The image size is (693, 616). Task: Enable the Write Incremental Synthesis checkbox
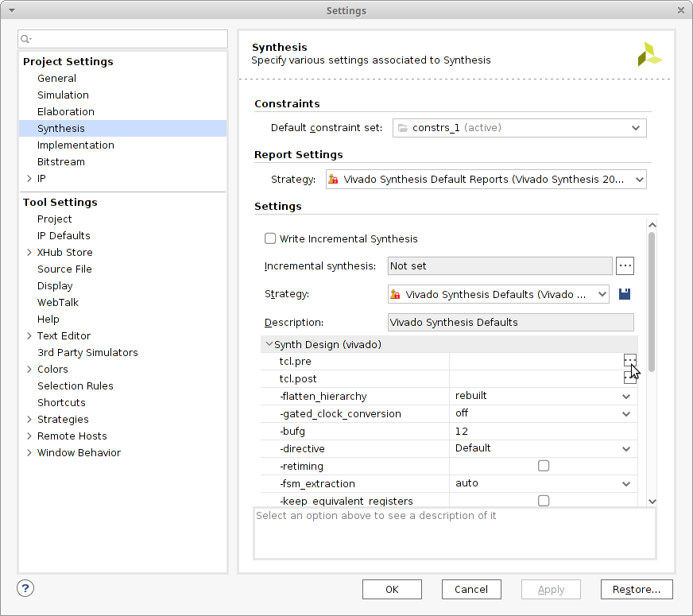[270, 238]
